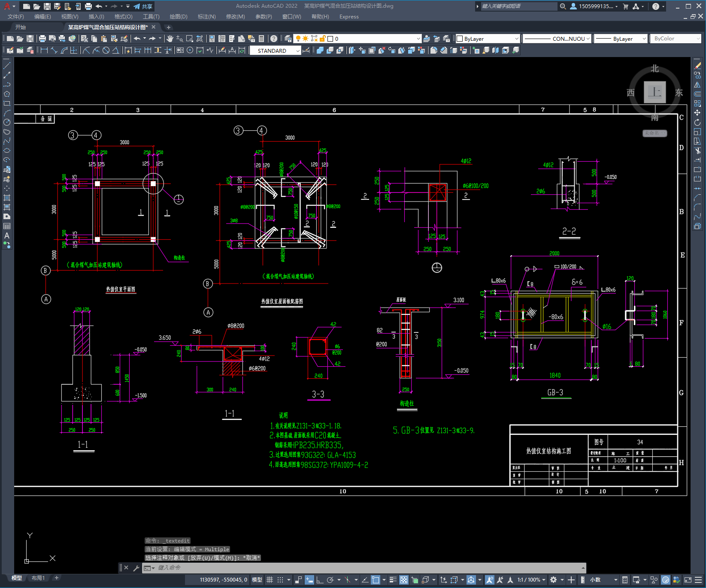The width and height of the screenshot is (706, 588).
Task: Select the Table tool in draw toolbar
Action: click(x=7, y=226)
